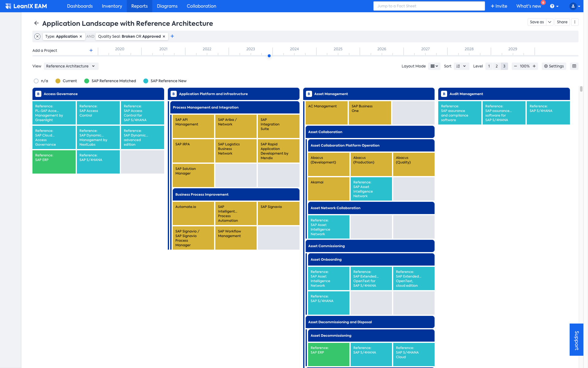Open the Layout Mode grid selector
The width and height of the screenshot is (588, 368).
pyautogui.click(x=434, y=66)
